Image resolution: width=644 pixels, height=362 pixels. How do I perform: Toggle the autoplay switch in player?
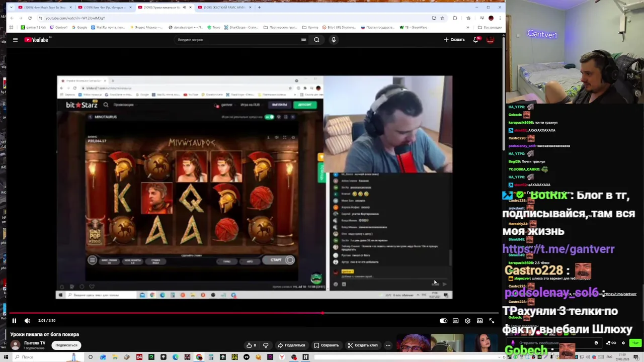pyautogui.click(x=443, y=321)
